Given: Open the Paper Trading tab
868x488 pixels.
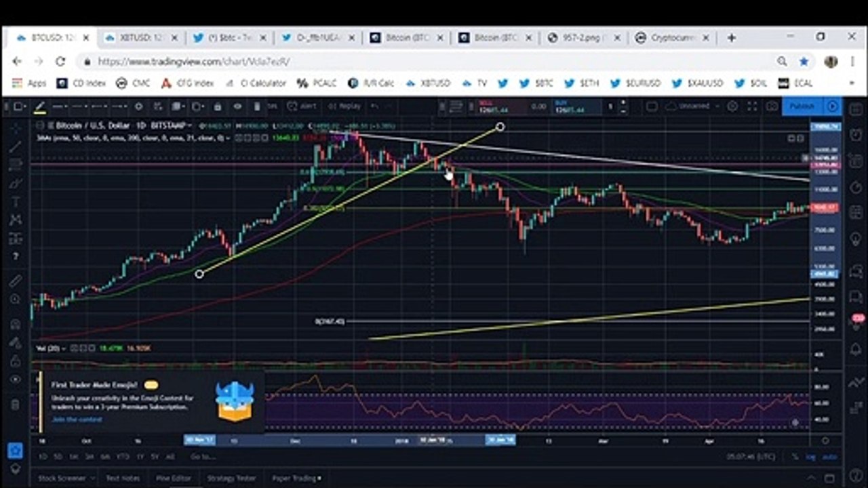Looking at the screenshot, I should pos(296,478).
